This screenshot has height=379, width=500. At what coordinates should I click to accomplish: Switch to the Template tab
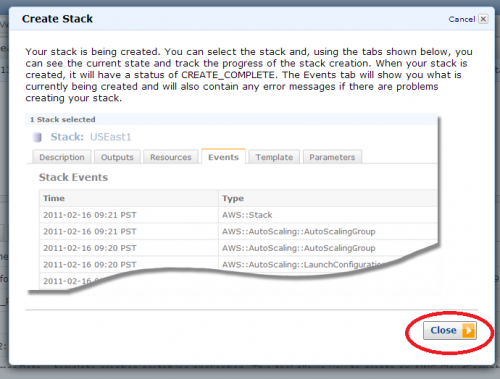(x=274, y=157)
